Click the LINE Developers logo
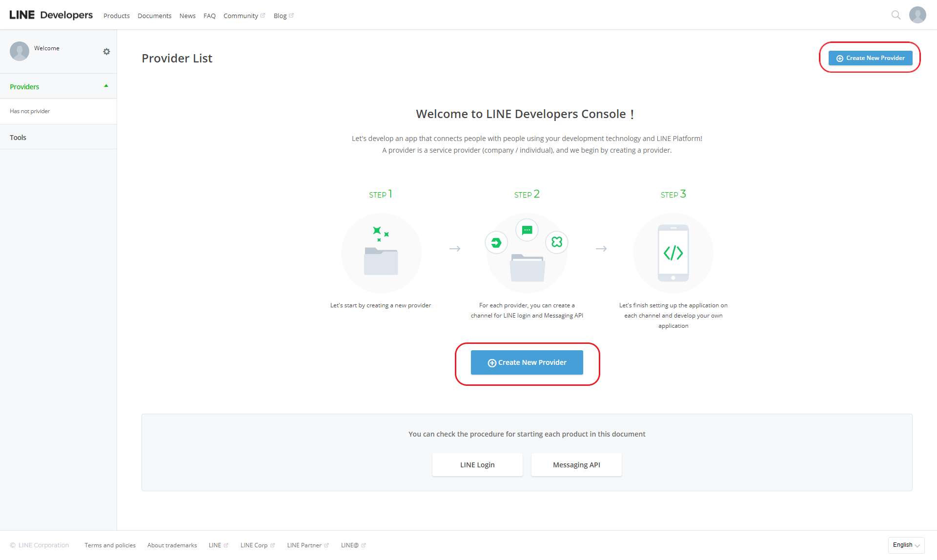This screenshot has width=937, height=560. point(51,15)
